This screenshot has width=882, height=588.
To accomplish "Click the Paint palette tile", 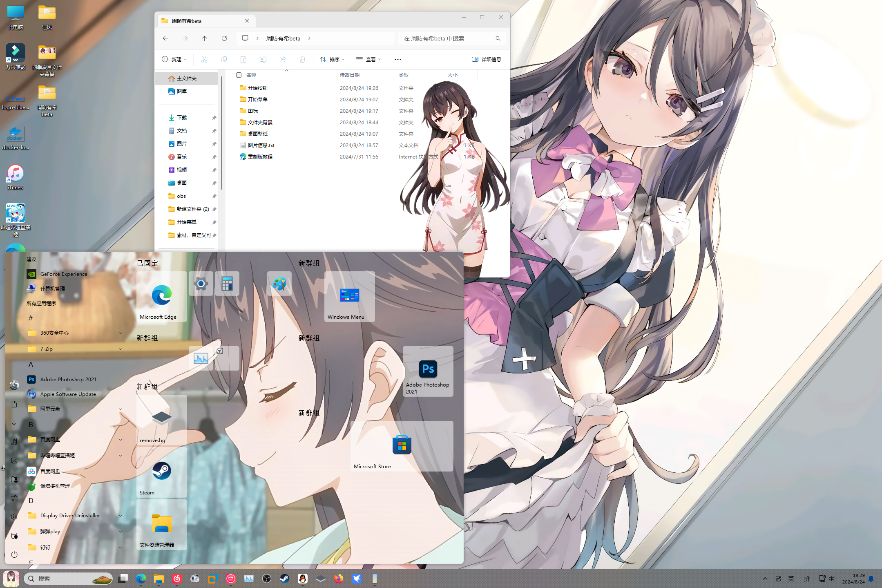I will tap(279, 284).
